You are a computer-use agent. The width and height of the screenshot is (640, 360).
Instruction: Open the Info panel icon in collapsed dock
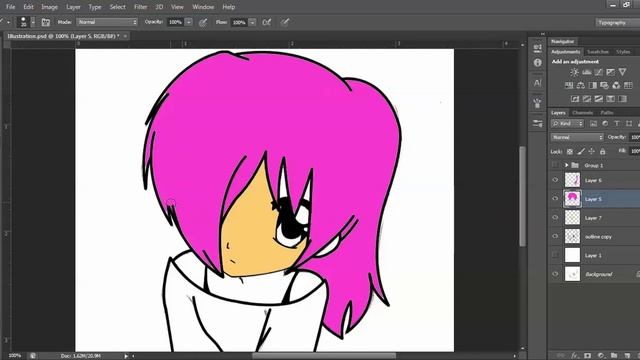point(538,62)
